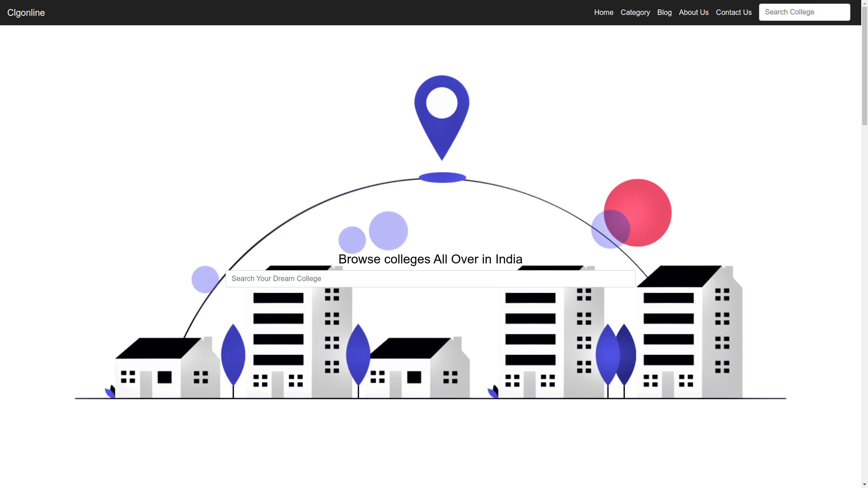This screenshot has width=868, height=488.
Task: Click the leftmost small house illustration
Action: point(167,368)
